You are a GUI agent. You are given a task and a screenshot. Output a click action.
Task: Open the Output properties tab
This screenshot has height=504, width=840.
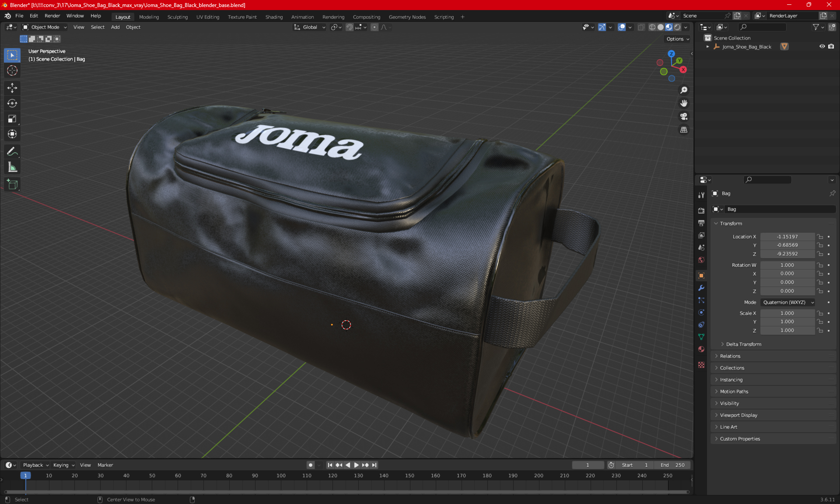click(x=701, y=223)
